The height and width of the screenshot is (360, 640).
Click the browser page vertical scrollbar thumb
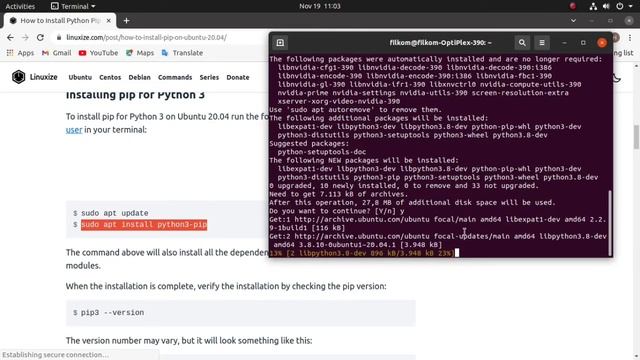click(x=636, y=138)
